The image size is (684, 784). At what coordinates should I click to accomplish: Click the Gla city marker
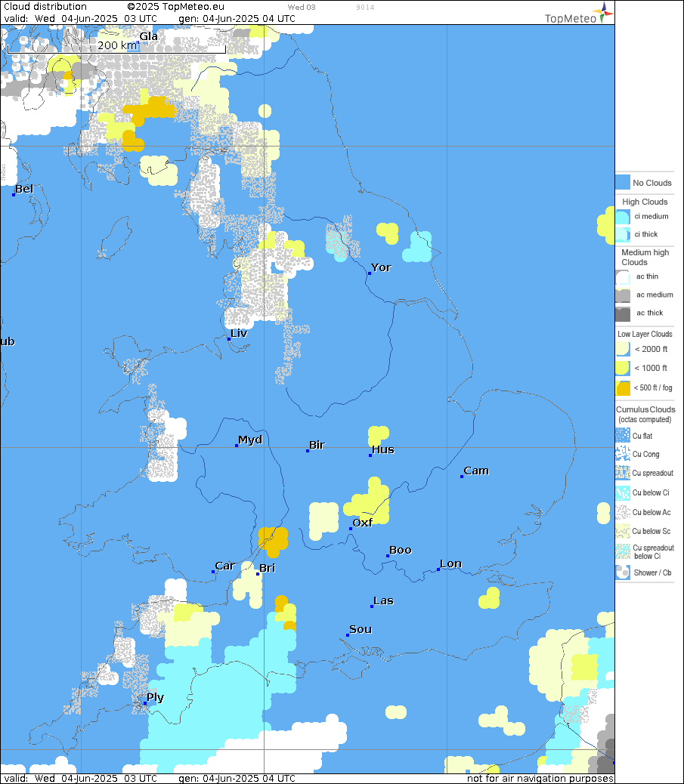pyautogui.click(x=138, y=42)
